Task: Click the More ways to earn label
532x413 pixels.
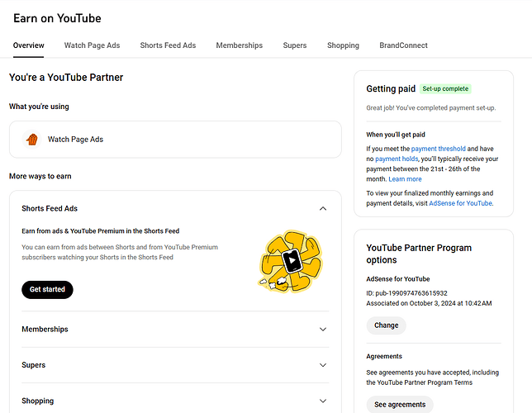Action: click(x=40, y=177)
